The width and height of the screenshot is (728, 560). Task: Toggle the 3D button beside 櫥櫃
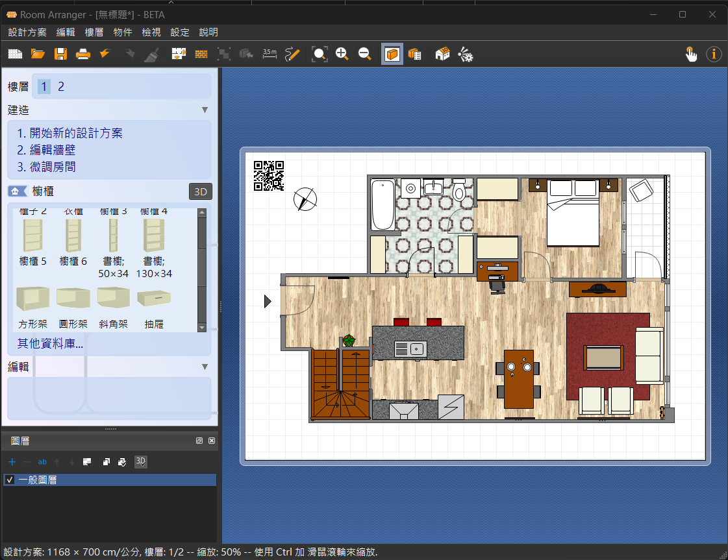[201, 191]
